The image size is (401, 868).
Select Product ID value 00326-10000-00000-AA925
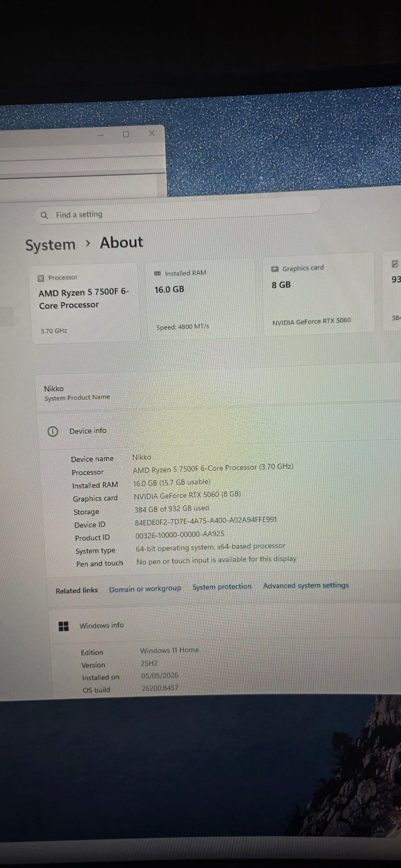[x=180, y=534]
